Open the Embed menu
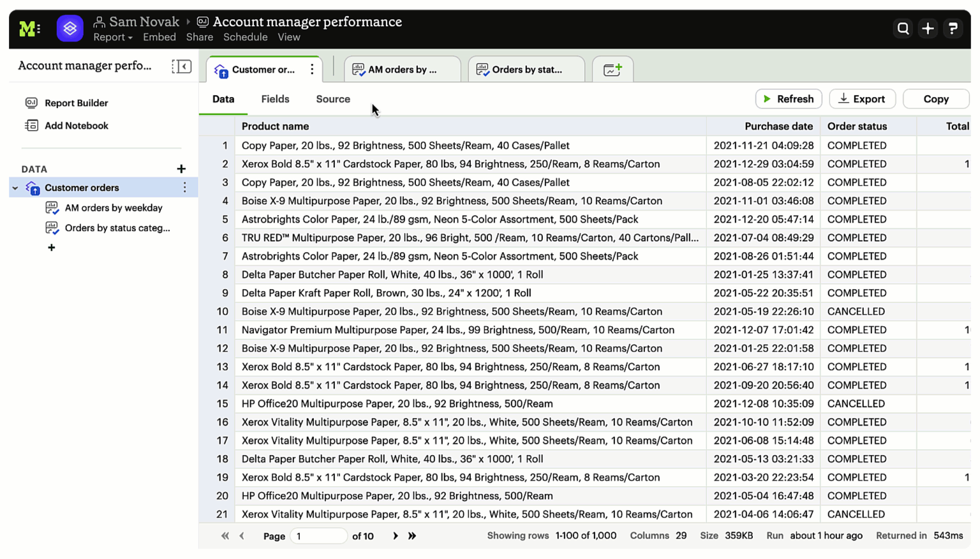 click(160, 38)
